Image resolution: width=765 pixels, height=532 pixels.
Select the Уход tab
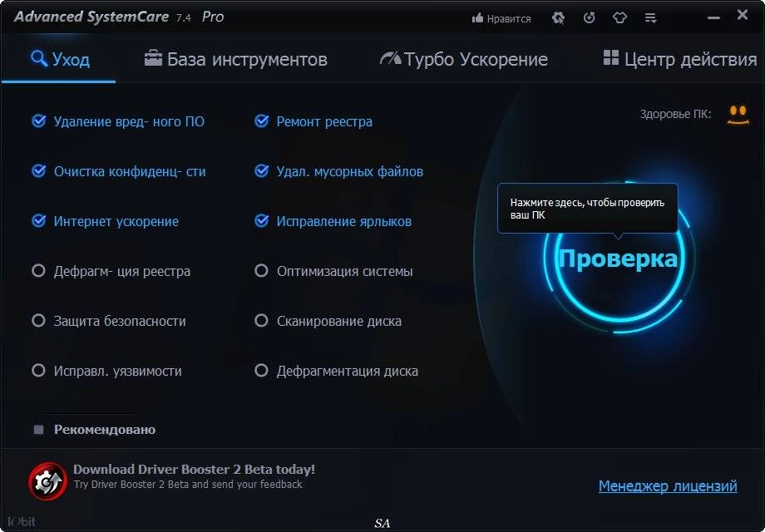pos(60,59)
